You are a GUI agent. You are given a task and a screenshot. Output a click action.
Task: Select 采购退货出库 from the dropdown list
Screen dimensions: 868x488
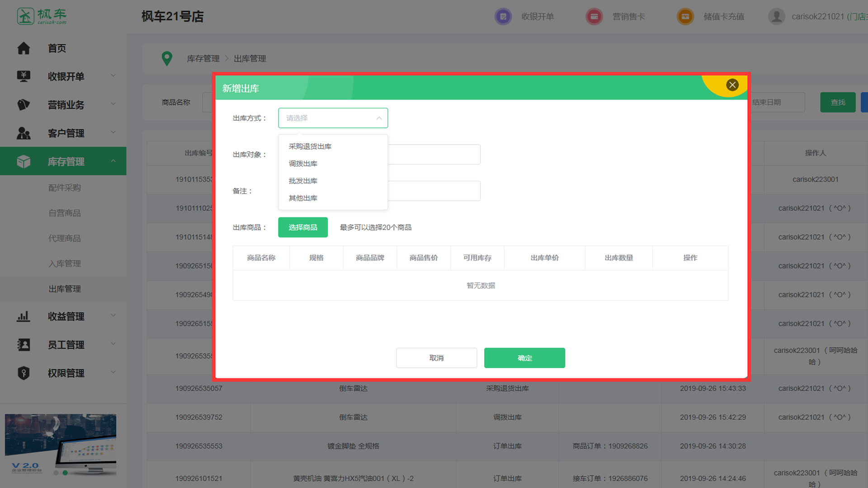click(310, 146)
